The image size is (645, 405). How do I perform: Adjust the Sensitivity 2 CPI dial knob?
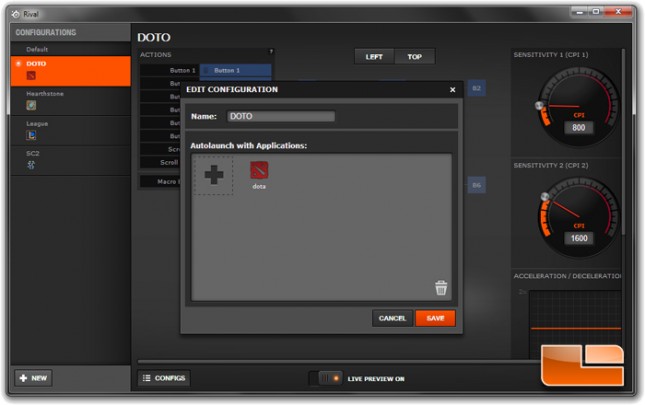pos(545,197)
